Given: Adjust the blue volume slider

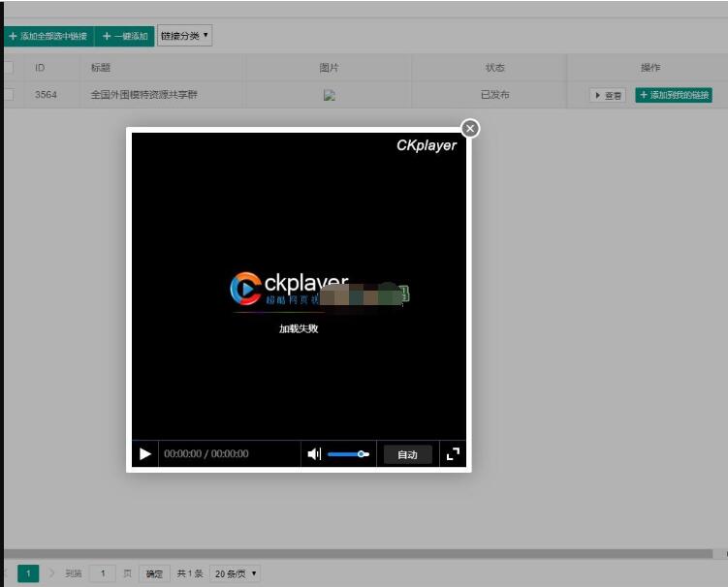Looking at the screenshot, I should click(348, 454).
